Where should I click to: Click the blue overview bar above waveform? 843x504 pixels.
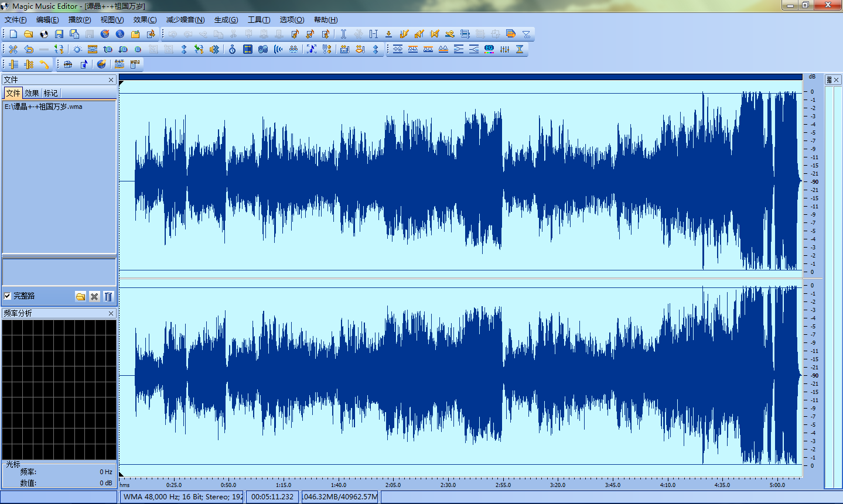click(460, 77)
